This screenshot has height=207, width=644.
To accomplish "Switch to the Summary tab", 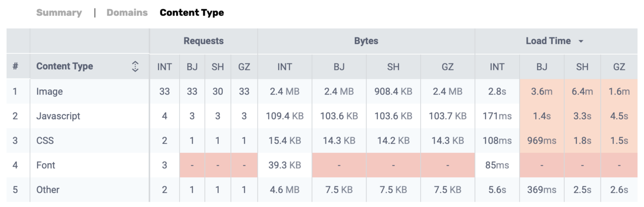I will tap(59, 13).
